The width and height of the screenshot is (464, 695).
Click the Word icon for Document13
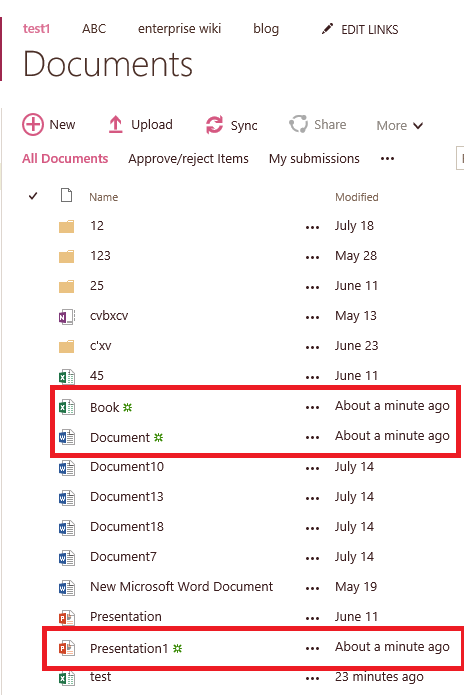pos(67,498)
